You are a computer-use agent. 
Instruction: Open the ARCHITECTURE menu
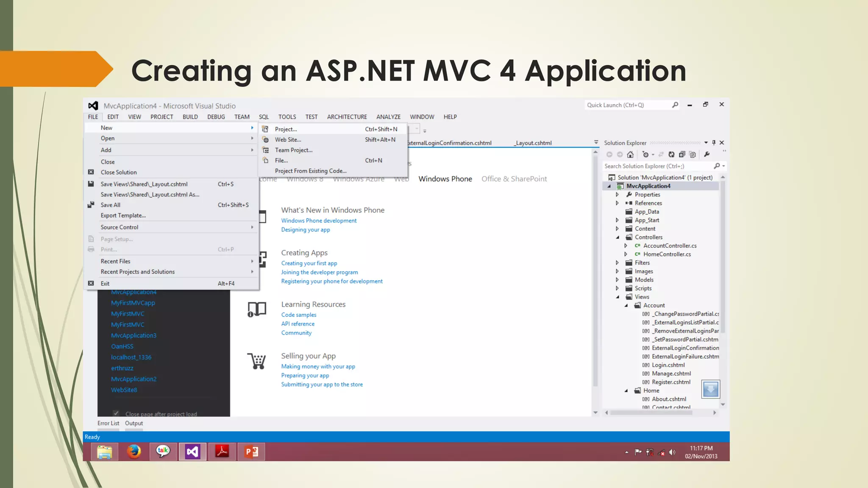click(347, 117)
